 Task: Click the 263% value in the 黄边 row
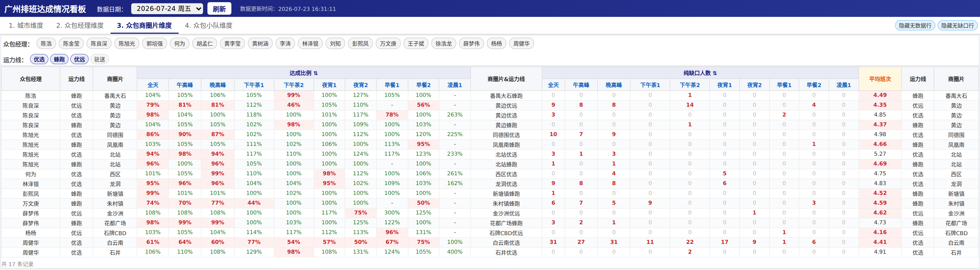[455, 115]
